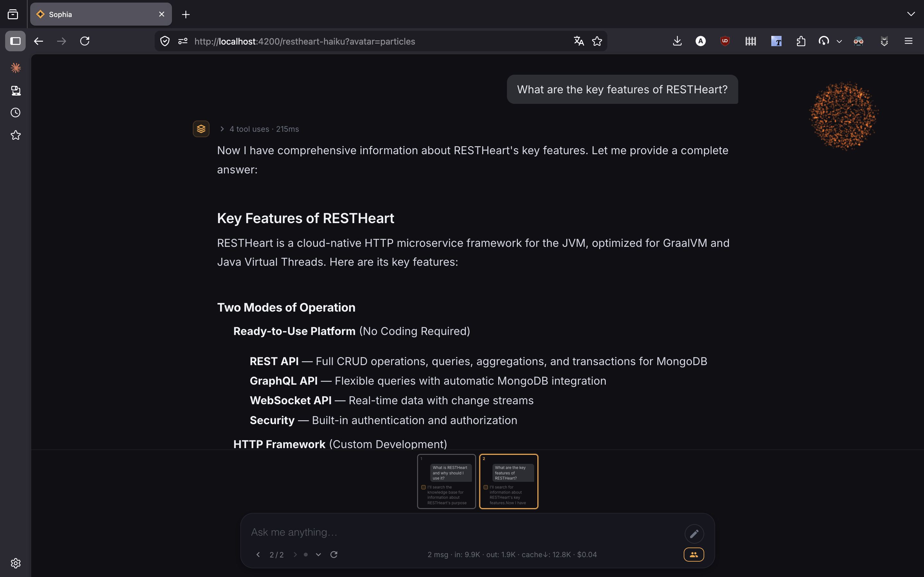This screenshot has width=924, height=577.
Task: Expand the '4 tool uses' details
Action: pos(259,129)
